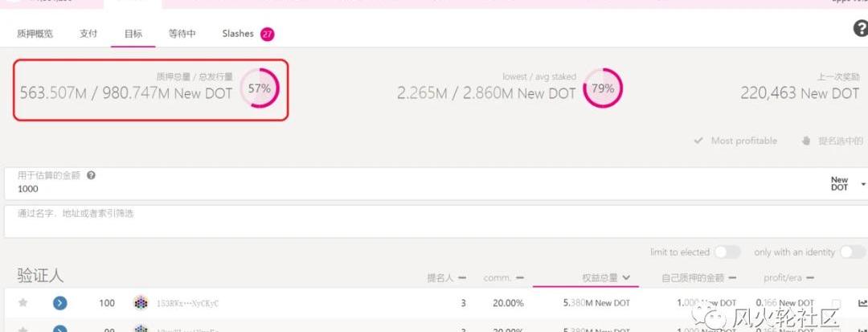Open chart icon for first validator
Viewport: 868px width, 332px height.
tap(862, 303)
